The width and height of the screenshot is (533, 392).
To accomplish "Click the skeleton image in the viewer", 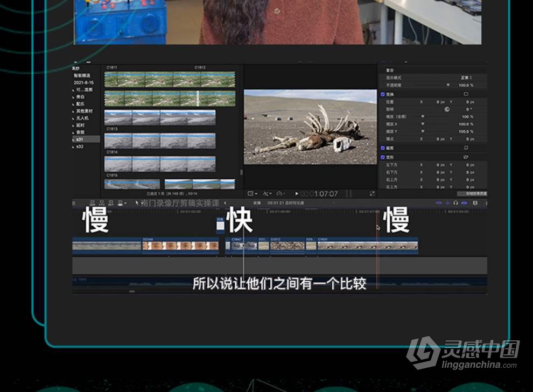I will pyautogui.click(x=310, y=127).
